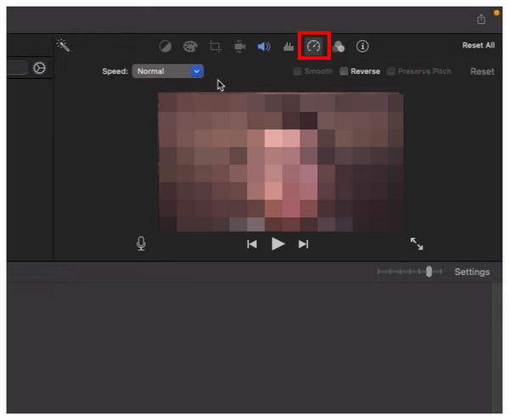This screenshot has height=420, width=509.
Task: Play the video preview
Action: tap(278, 244)
